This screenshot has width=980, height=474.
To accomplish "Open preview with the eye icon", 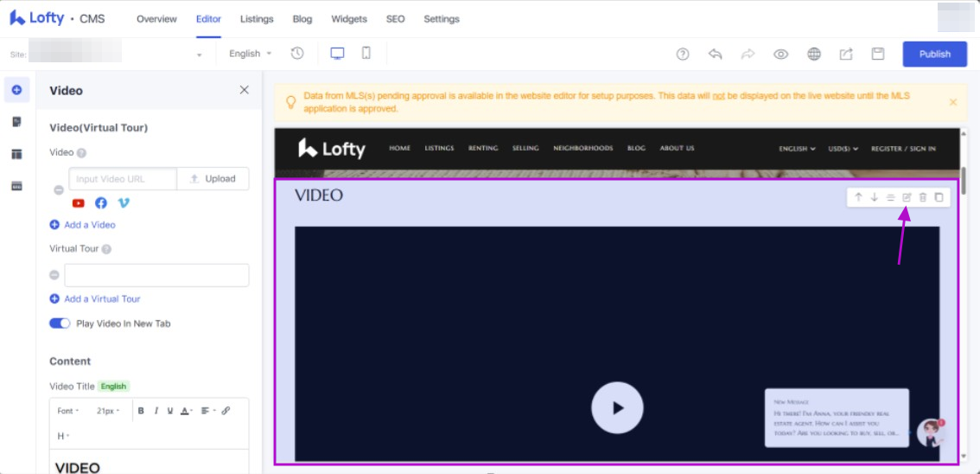I will 780,54.
